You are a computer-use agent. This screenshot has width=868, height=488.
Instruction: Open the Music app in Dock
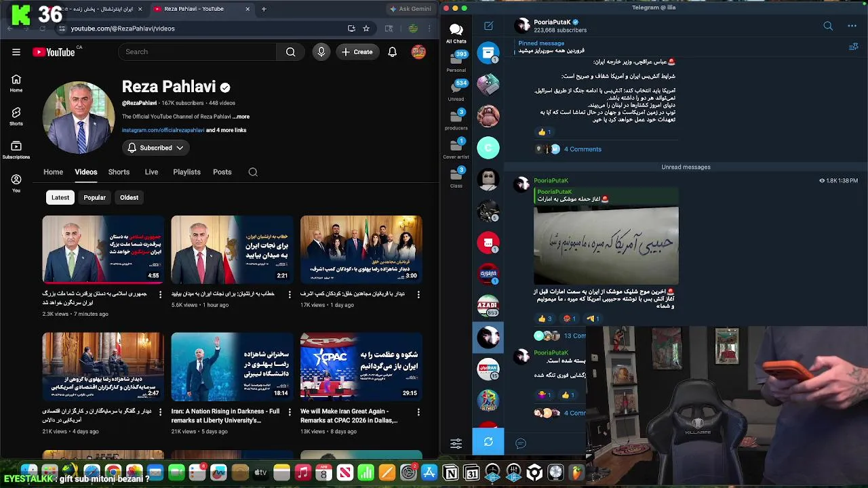pyautogui.click(x=302, y=473)
